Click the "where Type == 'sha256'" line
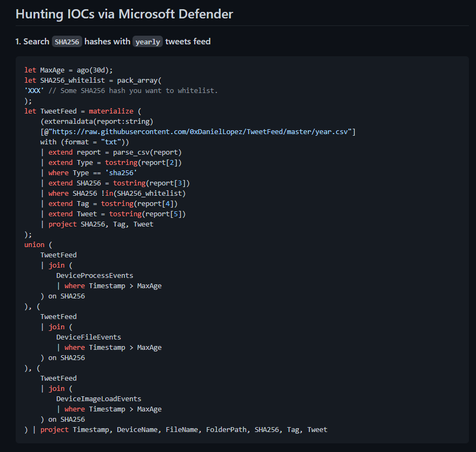The width and height of the screenshot is (476, 452). coord(92,173)
